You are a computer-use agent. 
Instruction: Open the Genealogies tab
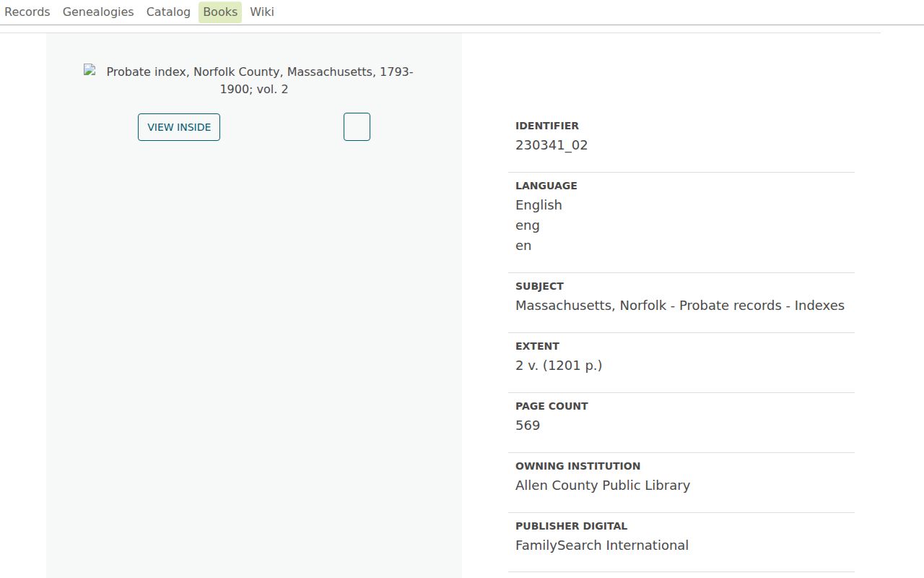(x=98, y=12)
